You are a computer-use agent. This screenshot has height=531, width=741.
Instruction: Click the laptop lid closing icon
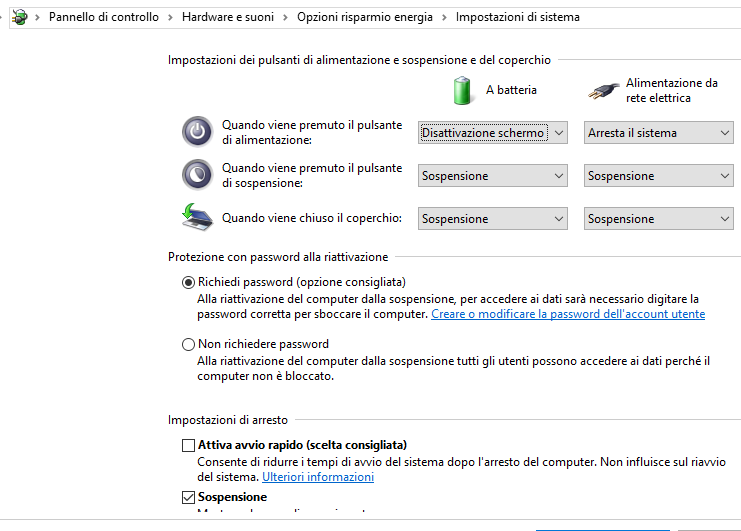click(x=197, y=218)
